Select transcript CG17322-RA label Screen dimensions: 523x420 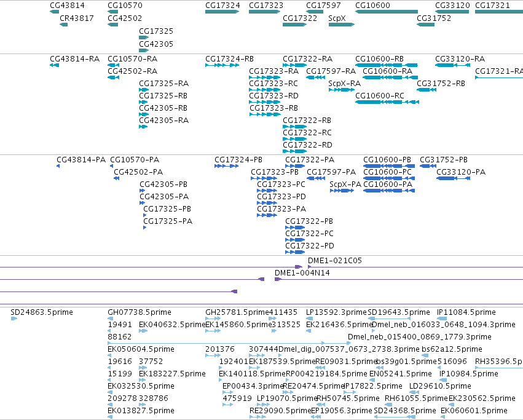click(307, 59)
